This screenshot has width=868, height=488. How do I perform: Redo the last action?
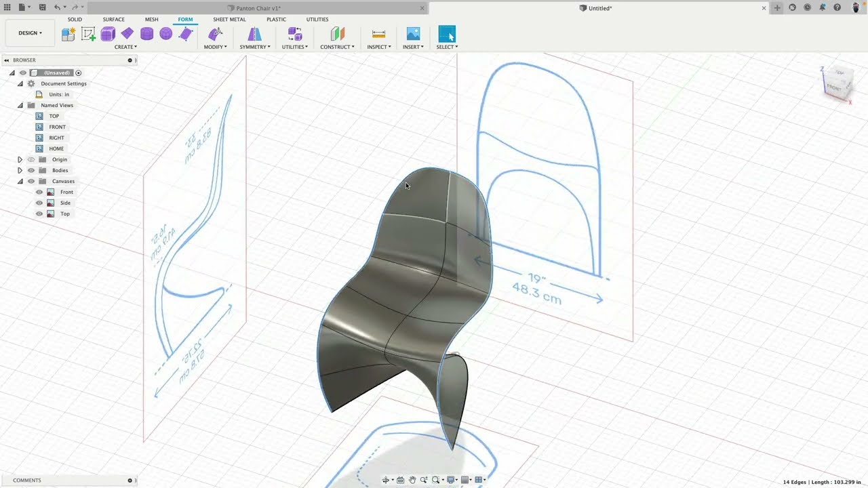[75, 7]
